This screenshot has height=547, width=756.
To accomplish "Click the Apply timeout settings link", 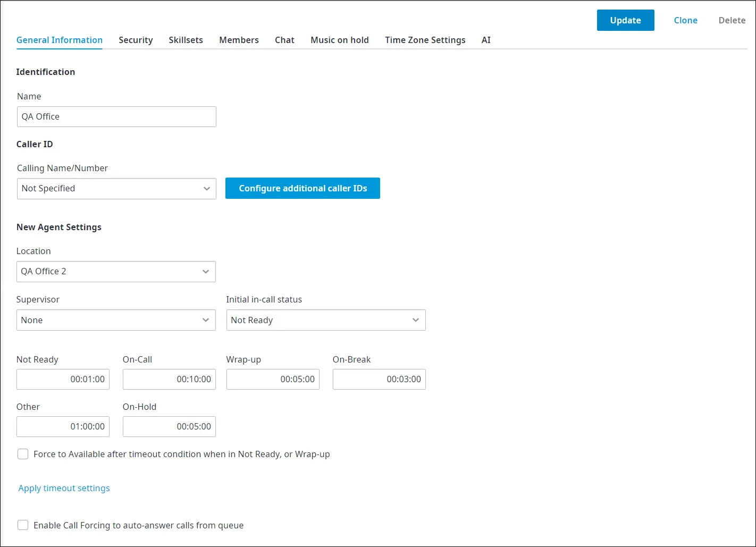I will pyautogui.click(x=64, y=488).
